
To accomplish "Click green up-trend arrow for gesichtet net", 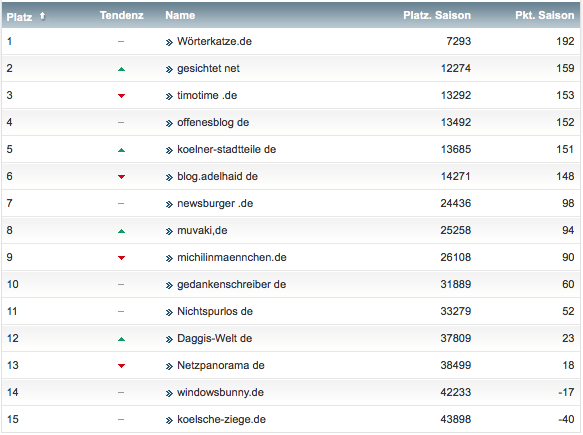I will [x=121, y=69].
